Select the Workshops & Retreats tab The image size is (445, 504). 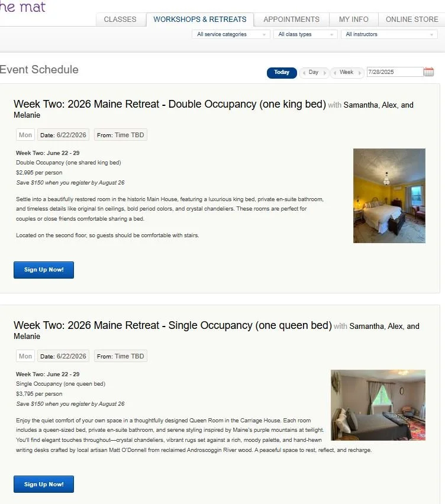coord(200,20)
